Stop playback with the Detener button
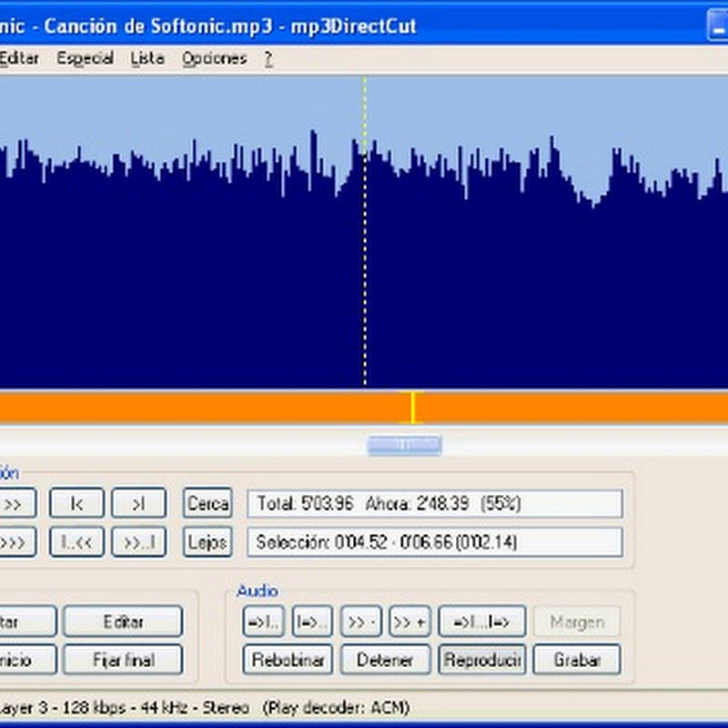The height and width of the screenshot is (728, 728). pyautogui.click(x=385, y=660)
